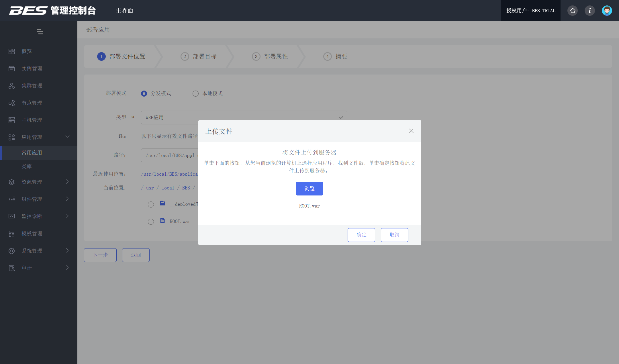Select the 本地模式 deployment mode radio button
The height and width of the screenshot is (364, 619).
[196, 93]
